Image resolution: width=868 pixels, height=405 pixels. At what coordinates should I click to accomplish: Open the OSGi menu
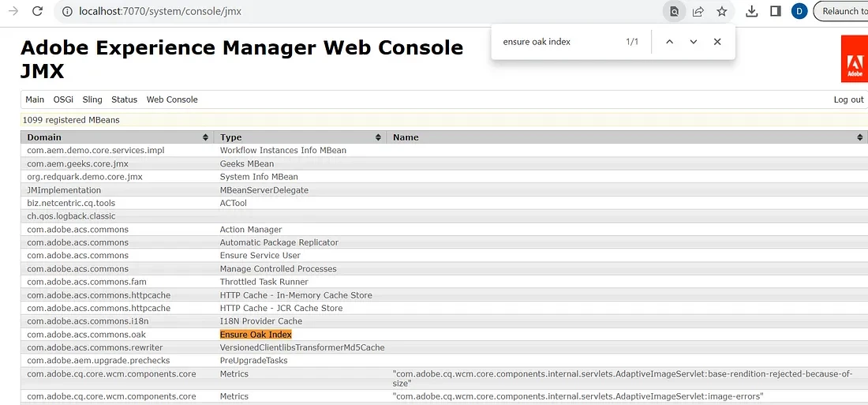[63, 99]
